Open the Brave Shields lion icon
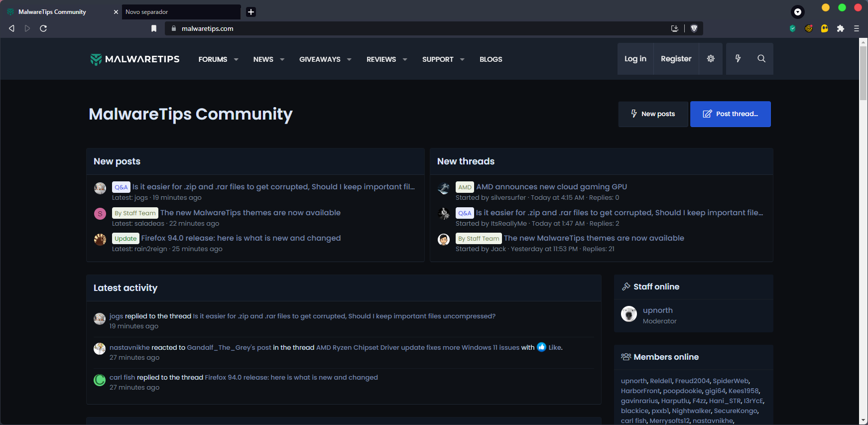The width and height of the screenshot is (868, 425). pos(694,28)
